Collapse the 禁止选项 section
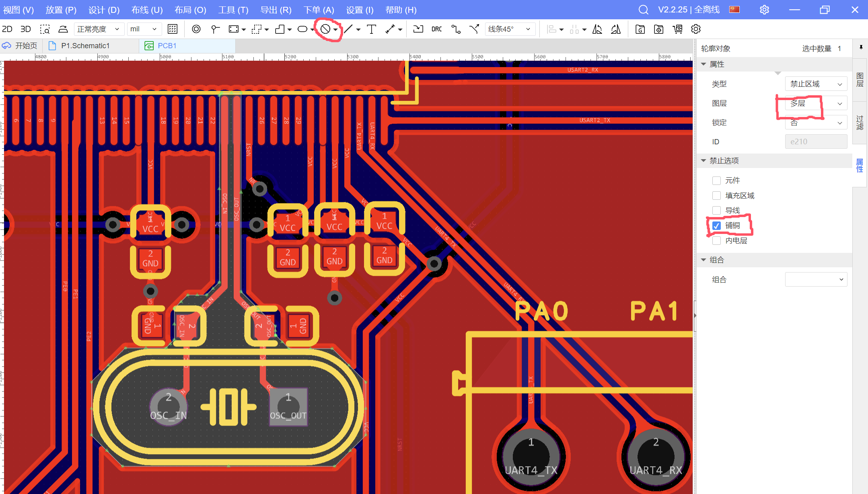Image resolution: width=868 pixels, height=494 pixels. [x=703, y=160]
